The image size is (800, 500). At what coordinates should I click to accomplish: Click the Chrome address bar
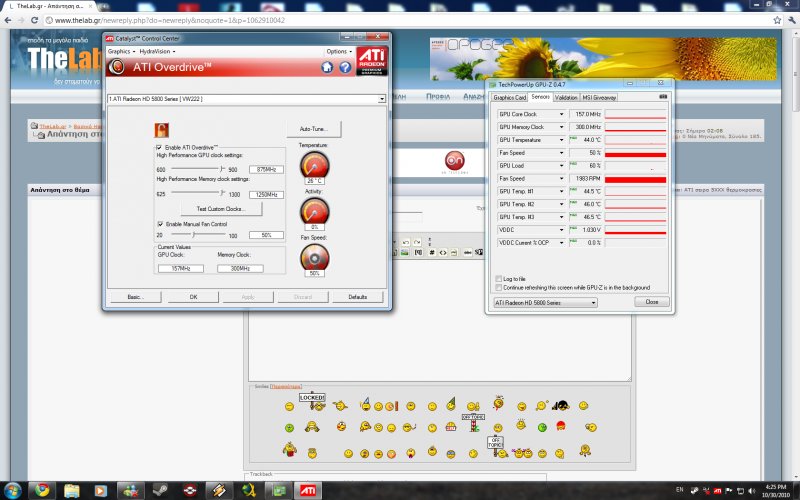coord(406,20)
